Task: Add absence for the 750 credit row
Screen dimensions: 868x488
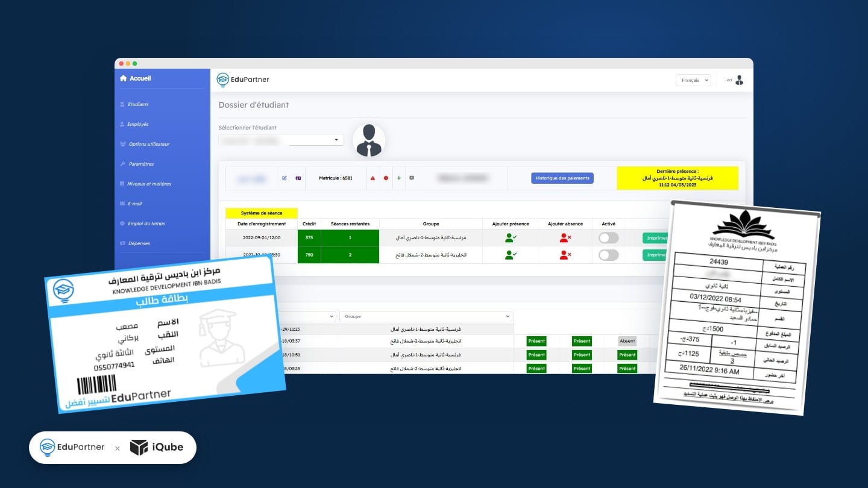Action: pos(565,255)
